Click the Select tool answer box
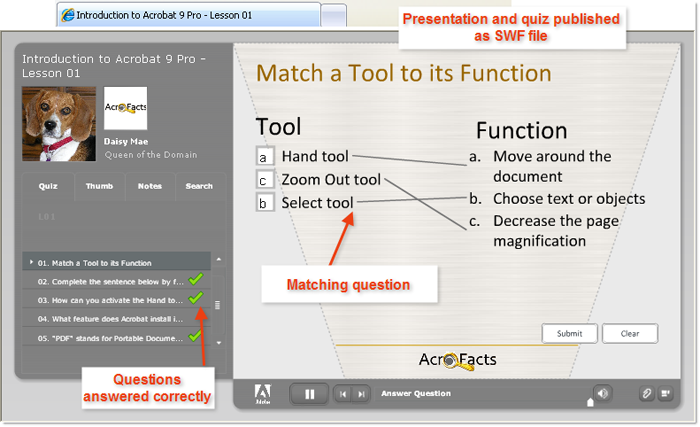700x427 pixels. coord(264,203)
